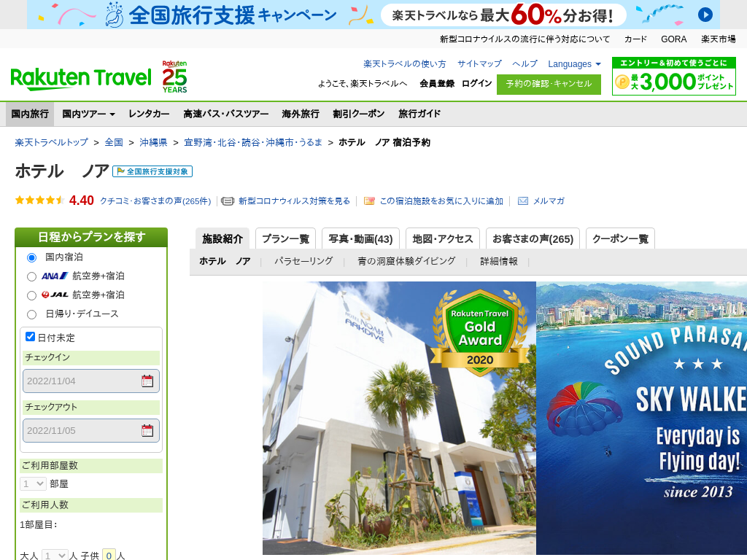
Task: Click the check-in date field
Action: (91, 381)
